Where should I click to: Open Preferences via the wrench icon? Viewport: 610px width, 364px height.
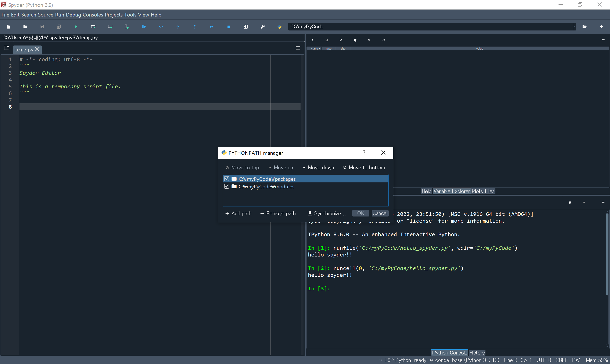[x=262, y=27]
